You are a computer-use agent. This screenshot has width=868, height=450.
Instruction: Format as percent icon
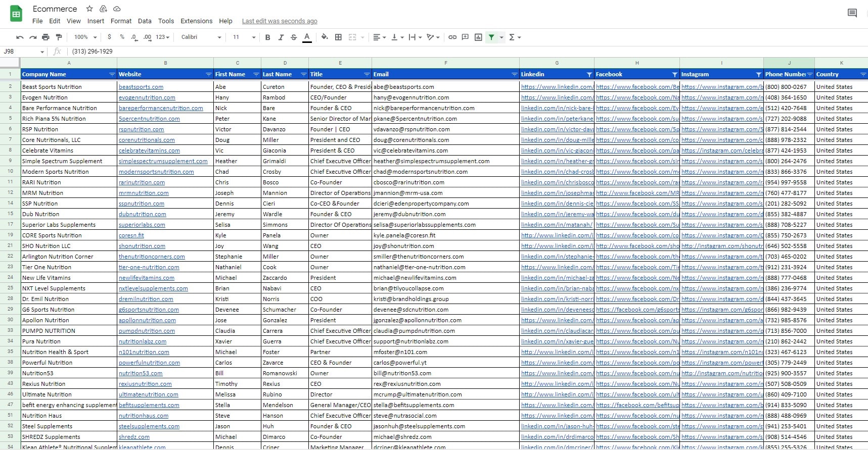click(122, 37)
